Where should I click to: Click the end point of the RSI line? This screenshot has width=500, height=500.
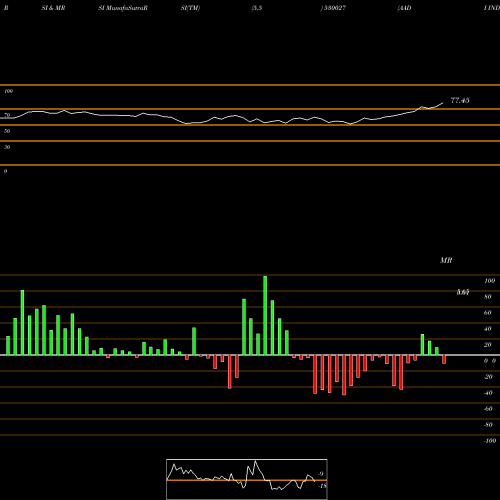(x=443, y=103)
